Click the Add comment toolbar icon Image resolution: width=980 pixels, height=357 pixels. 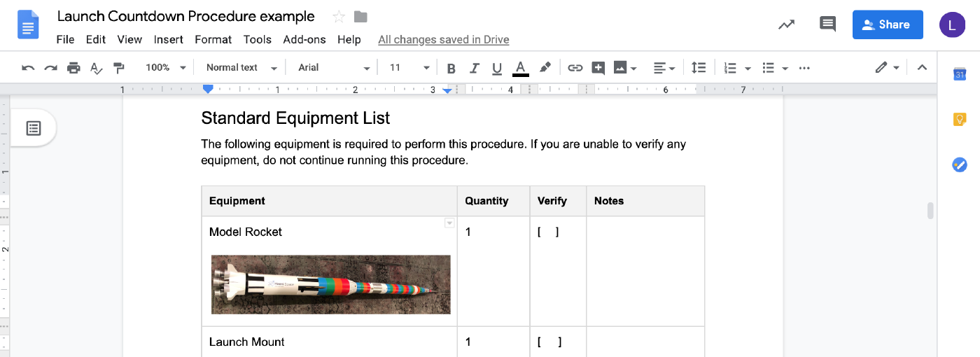598,68
